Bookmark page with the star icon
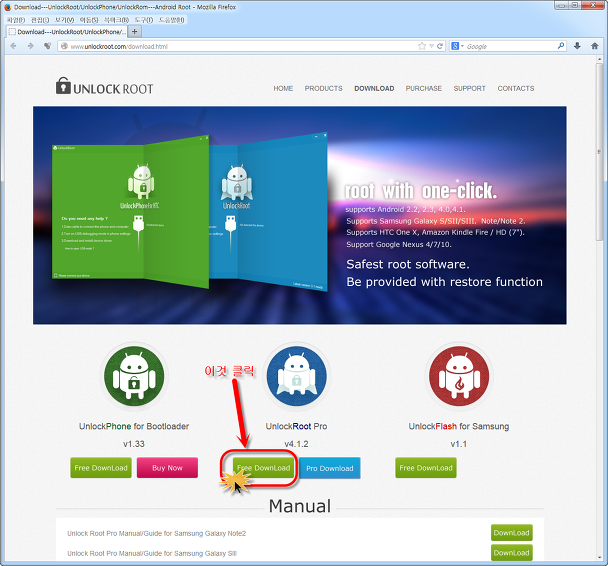 [x=422, y=46]
